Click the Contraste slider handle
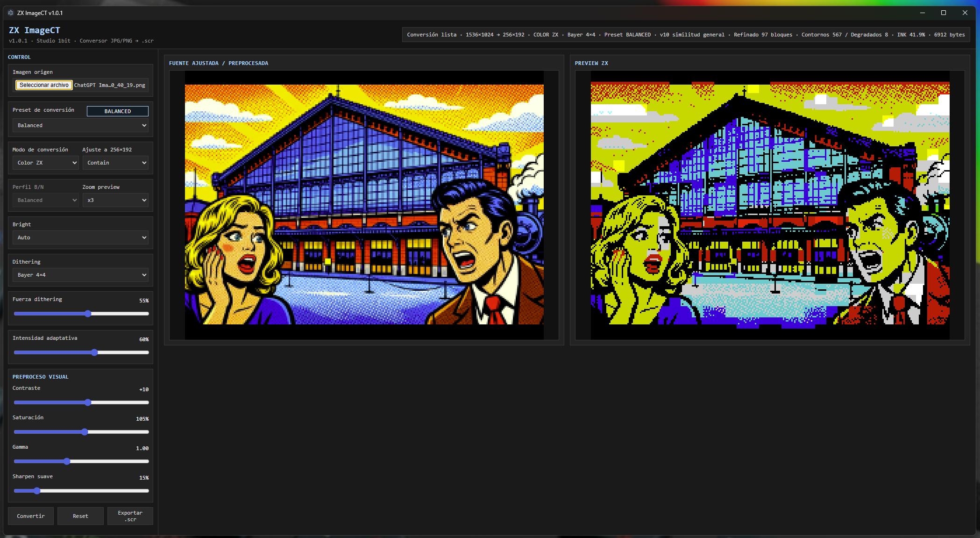The width and height of the screenshot is (980, 538). click(88, 402)
